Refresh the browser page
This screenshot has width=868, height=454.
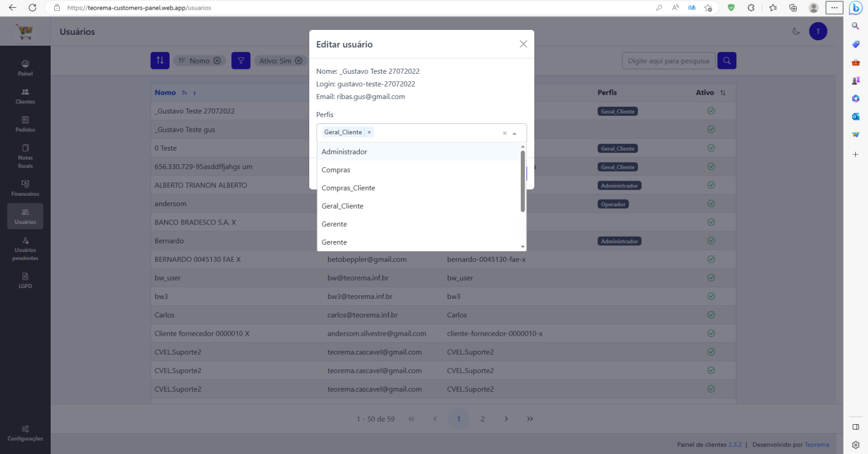[x=32, y=8]
